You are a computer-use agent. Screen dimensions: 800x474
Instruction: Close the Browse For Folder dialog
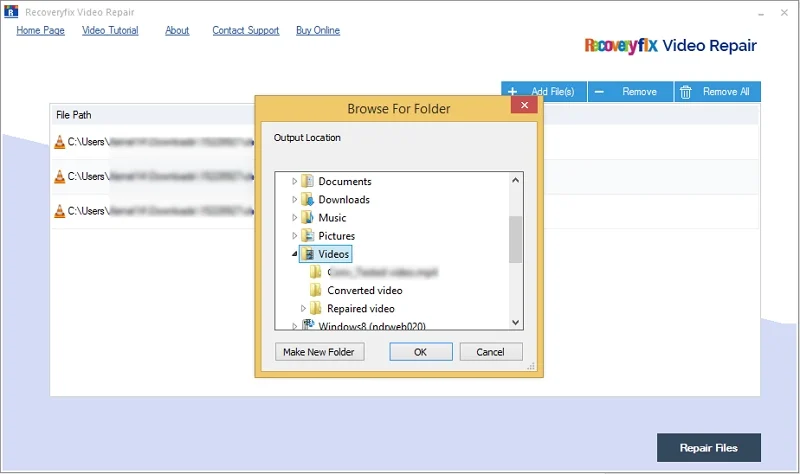tap(524, 105)
